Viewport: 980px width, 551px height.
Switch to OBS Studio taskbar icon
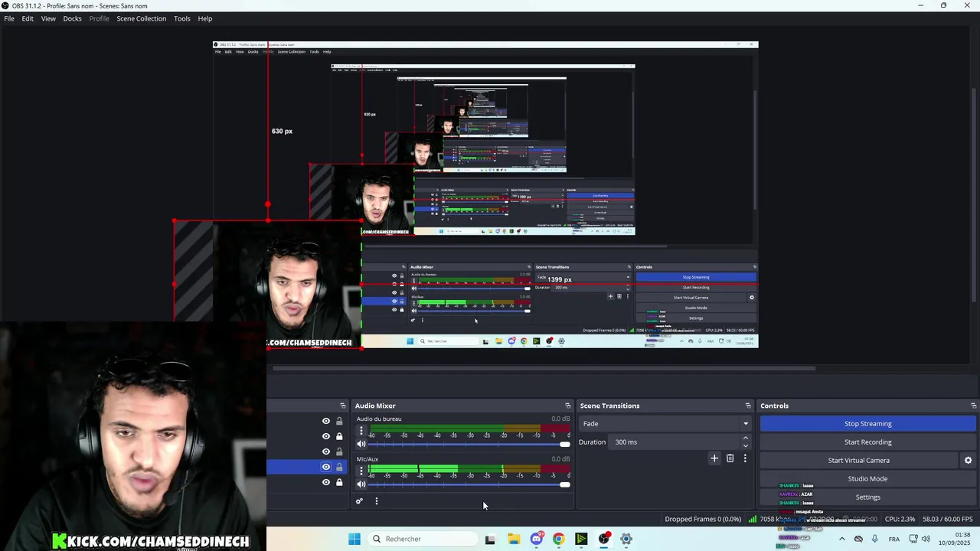click(604, 539)
